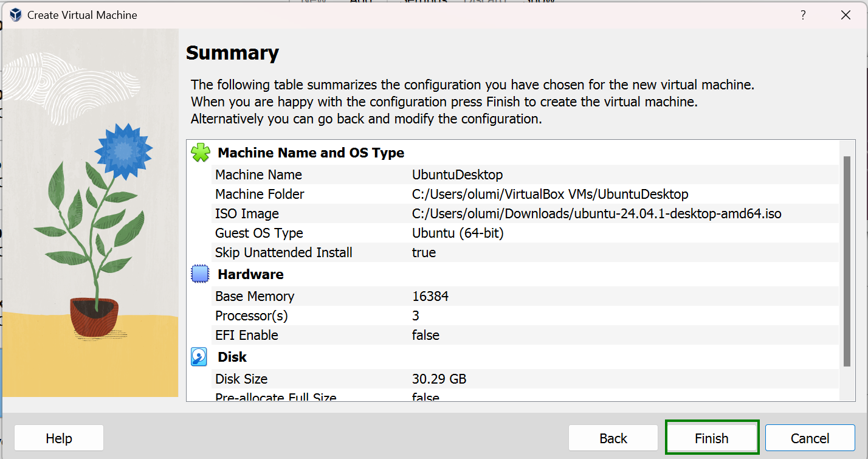Viewport: 868px width, 459px height.
Task: Click the summary table vertical scrollbar
Action: (846, 261)
